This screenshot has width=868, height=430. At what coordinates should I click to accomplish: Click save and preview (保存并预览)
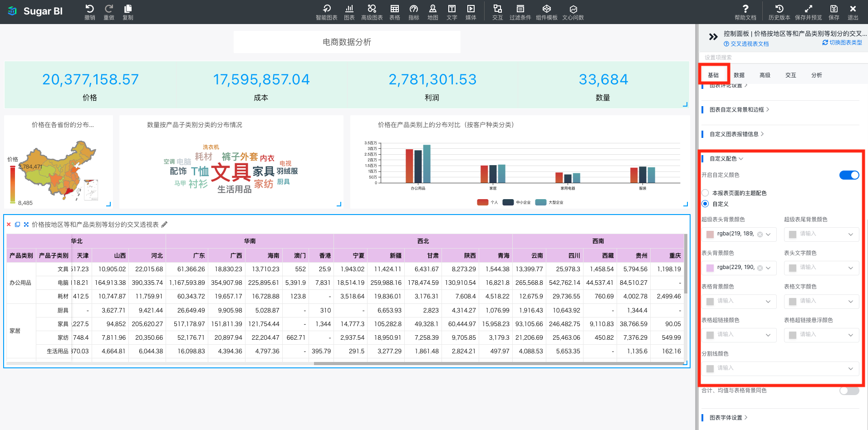point(809,12)
